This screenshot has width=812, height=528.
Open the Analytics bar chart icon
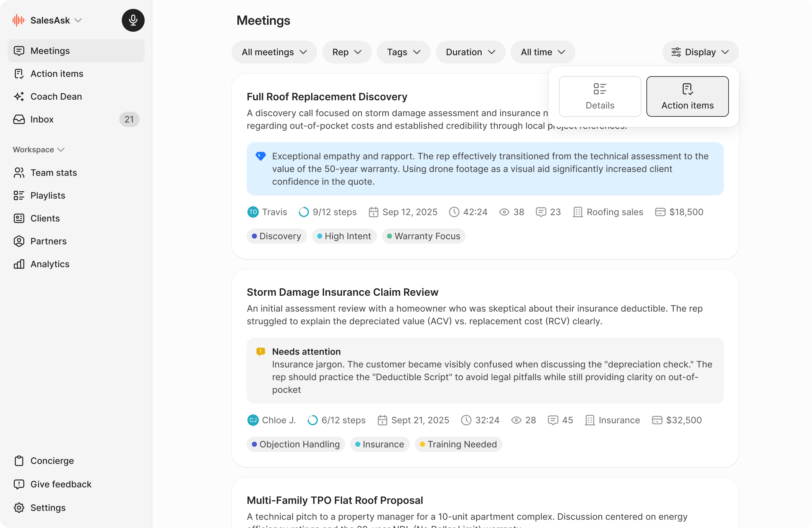(x=19, y=264)
